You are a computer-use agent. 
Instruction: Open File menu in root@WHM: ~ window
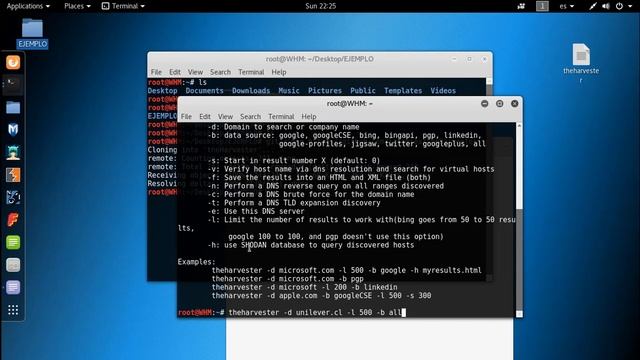click(186, 116)
